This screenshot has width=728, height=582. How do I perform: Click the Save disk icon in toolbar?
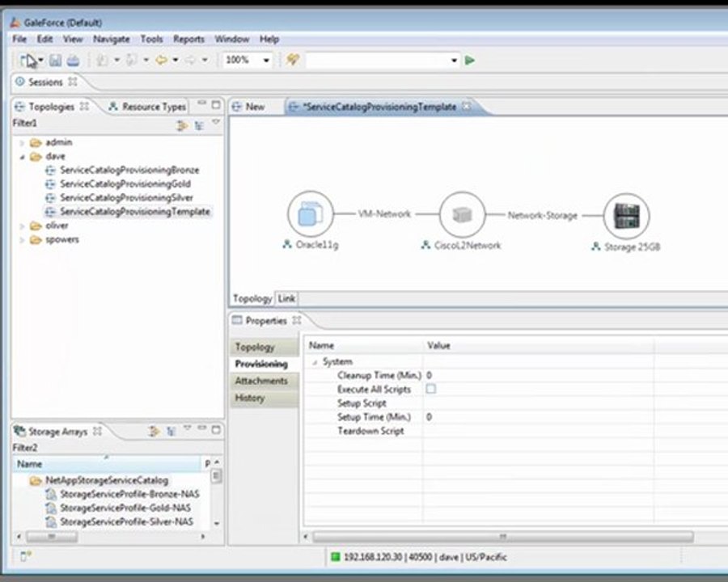click(55, 61)
